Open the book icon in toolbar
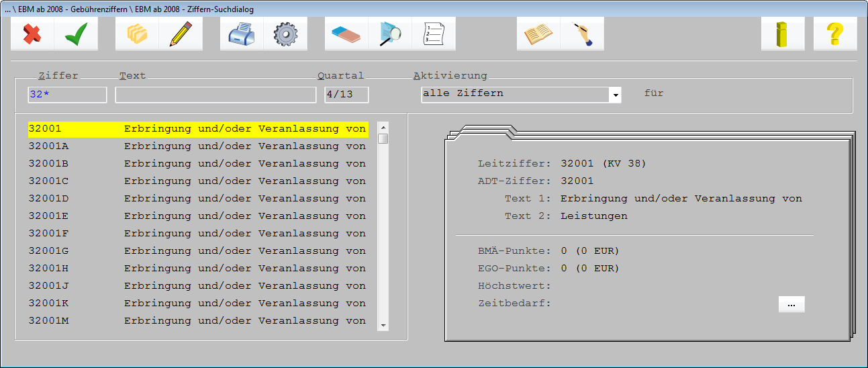This screenshot has height=368, width=868. click(538, 34)
